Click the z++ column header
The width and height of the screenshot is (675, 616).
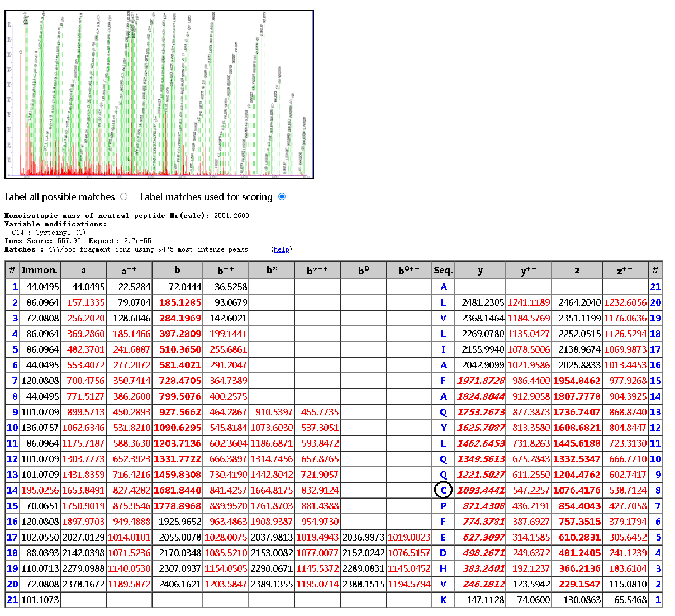tap(625, 270)
